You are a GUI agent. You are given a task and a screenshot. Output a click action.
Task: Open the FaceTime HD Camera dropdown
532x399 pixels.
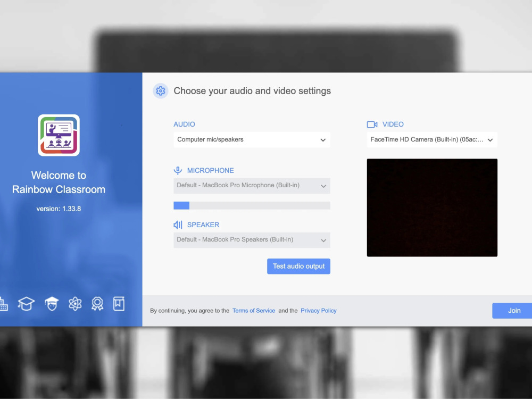tap(432, 140)
